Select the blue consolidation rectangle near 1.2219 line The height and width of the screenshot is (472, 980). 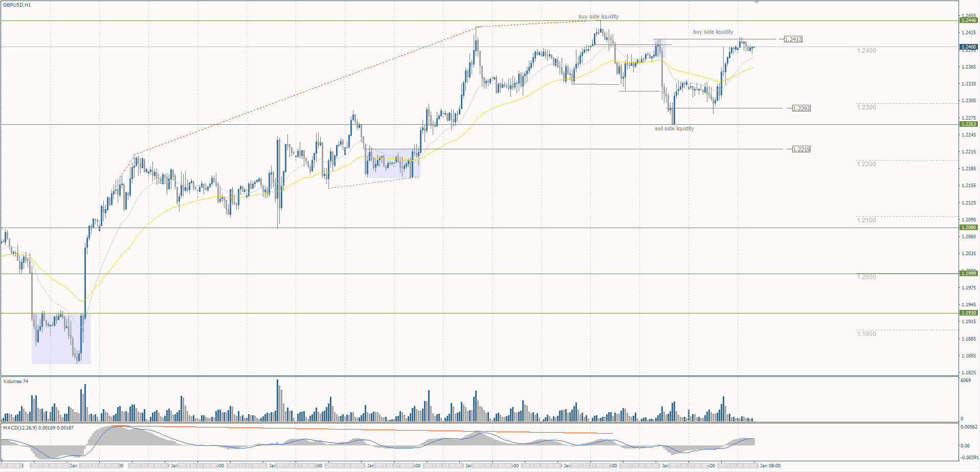click(392, 163)
